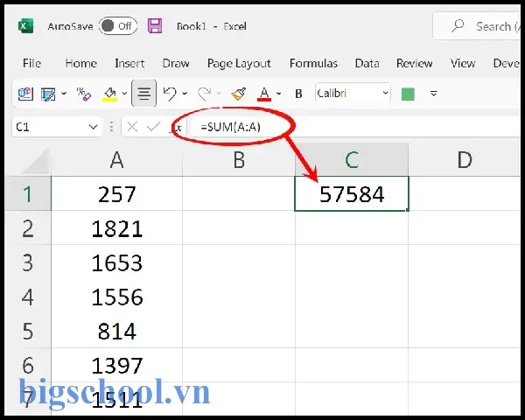Viewport: 525px width, 420px height.
Task: Click cell containing 1556
Action: click(x=117, y=297)
